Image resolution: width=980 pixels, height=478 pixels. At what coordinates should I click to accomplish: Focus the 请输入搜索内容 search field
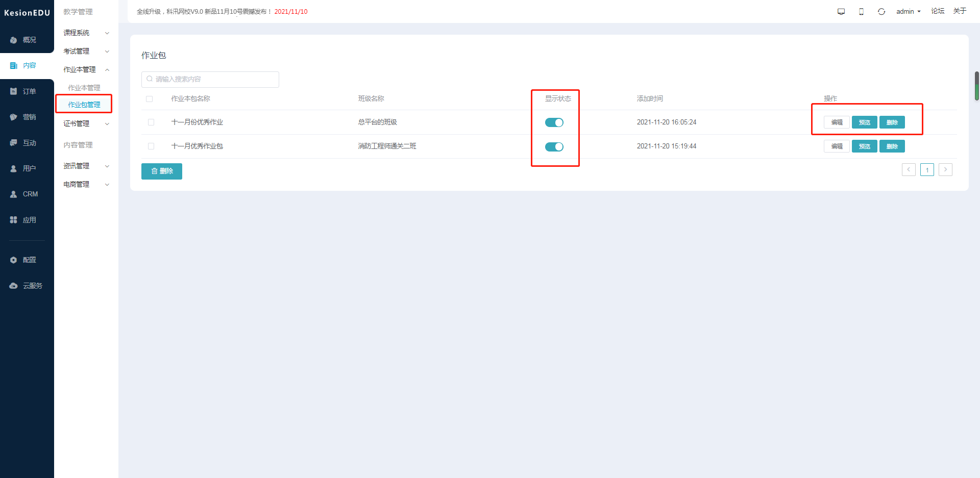[x=210, y=79]
